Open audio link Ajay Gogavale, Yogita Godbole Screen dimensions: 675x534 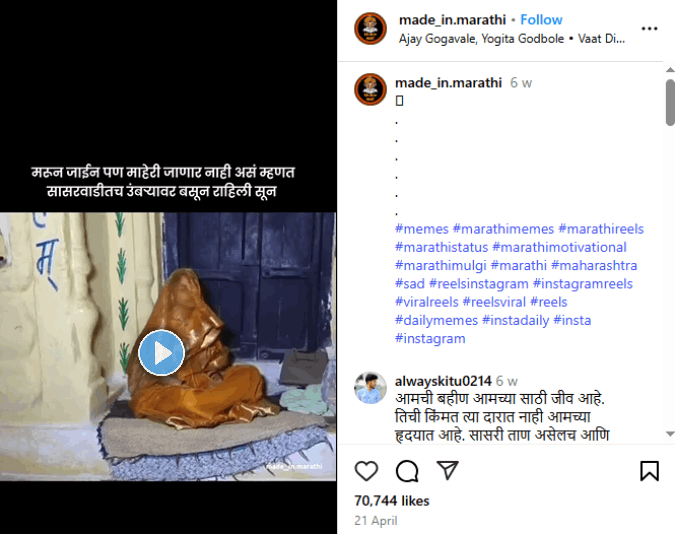[x=481, y=39]
